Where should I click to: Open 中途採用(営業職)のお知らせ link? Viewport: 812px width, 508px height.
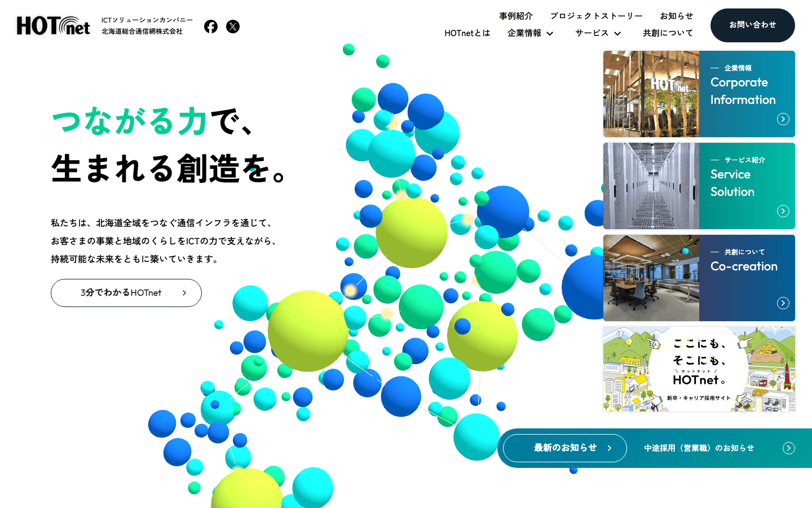699,448
